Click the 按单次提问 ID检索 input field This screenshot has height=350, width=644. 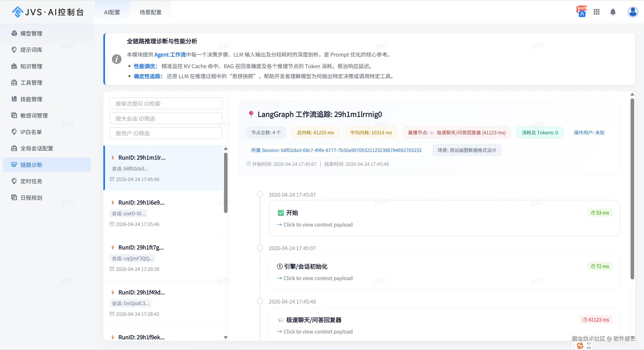(x=166, y=104)
